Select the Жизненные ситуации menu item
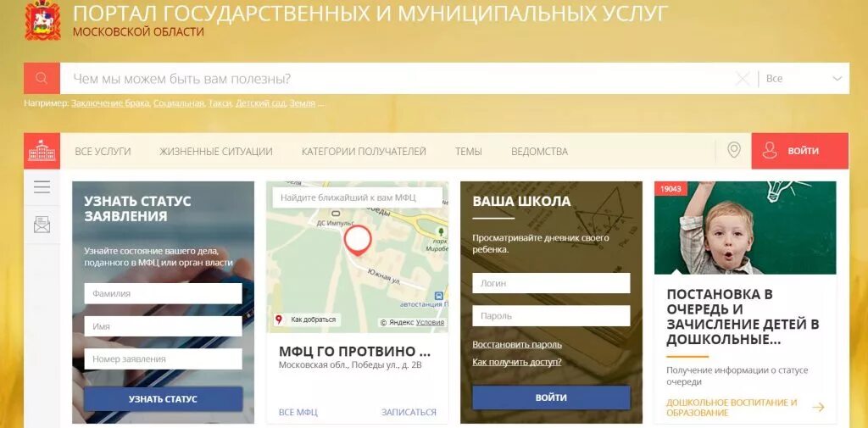The width and height of the screenshot is (868, 428). (216, 151)
